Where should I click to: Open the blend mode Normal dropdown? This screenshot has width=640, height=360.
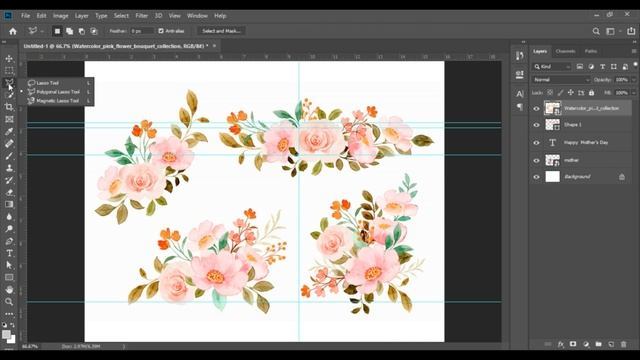(561, 80)
